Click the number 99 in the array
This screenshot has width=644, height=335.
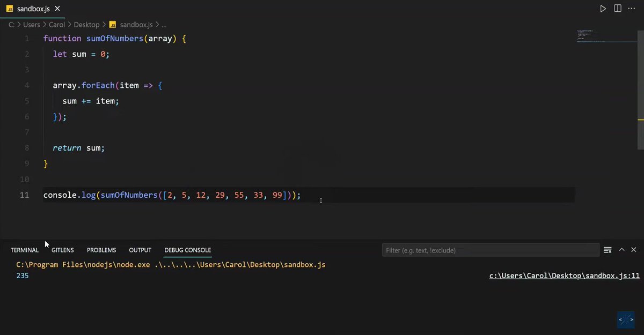(x=277, y=195)
